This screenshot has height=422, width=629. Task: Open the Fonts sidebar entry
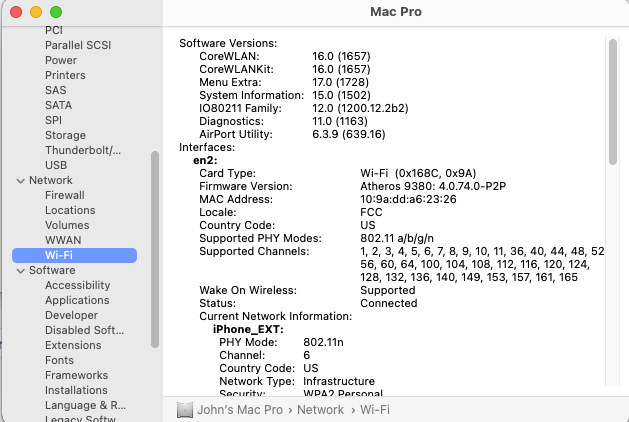(x=59, y=360)
